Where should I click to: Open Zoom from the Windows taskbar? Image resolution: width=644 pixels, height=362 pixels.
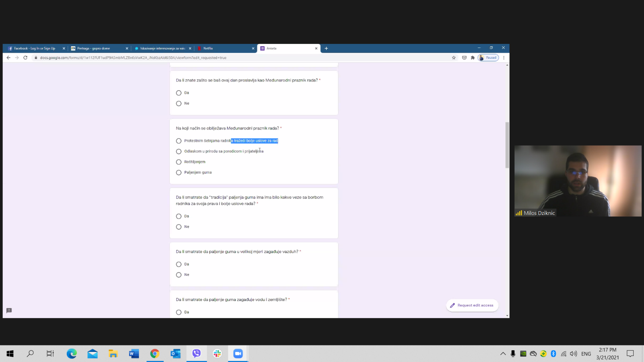point(238,354)
